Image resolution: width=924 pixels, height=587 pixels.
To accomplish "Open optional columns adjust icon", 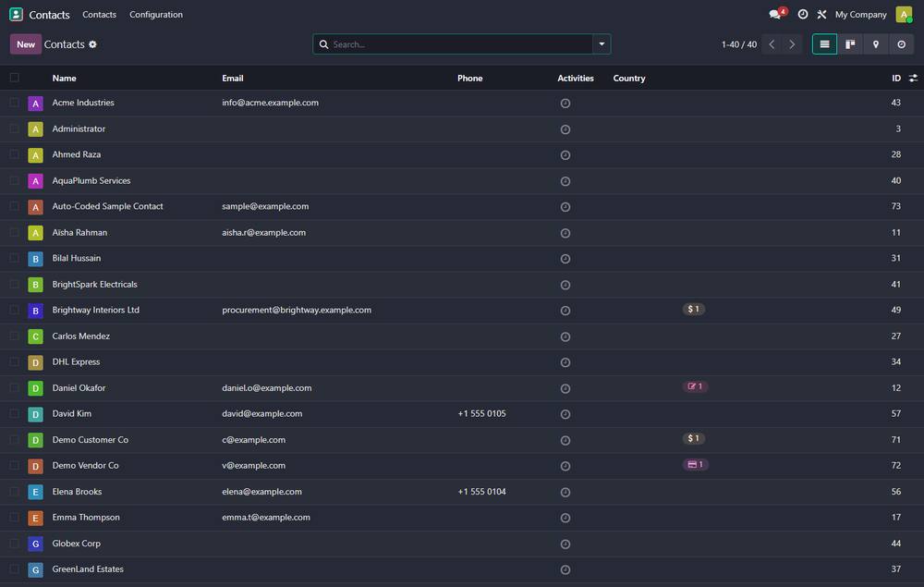I will click(x=913, y=78).
